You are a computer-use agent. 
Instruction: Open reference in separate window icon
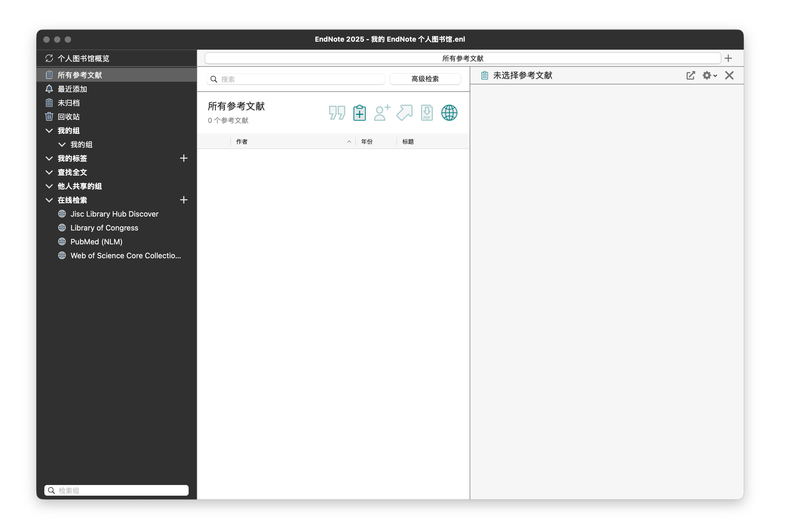point(690,75)
